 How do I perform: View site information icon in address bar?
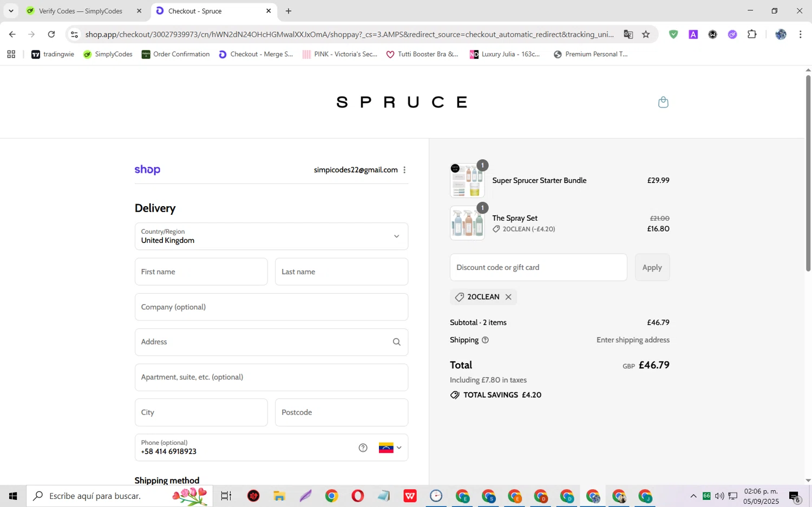[x=75, y=34]
